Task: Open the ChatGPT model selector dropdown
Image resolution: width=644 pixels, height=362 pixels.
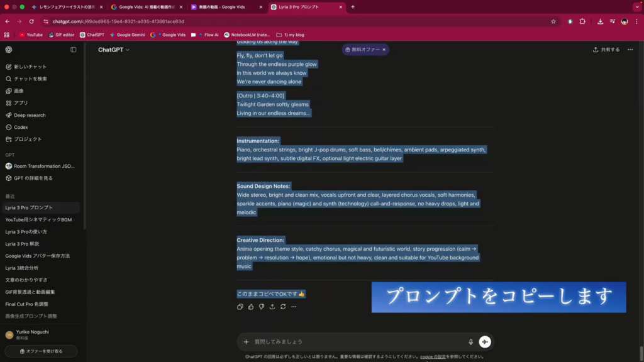Action: coord(114,50)
